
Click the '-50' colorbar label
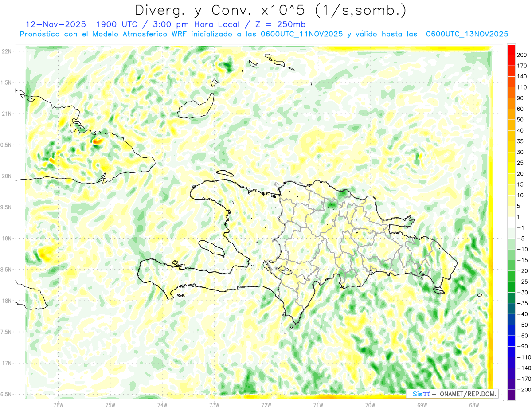click(x=522, y=325)
